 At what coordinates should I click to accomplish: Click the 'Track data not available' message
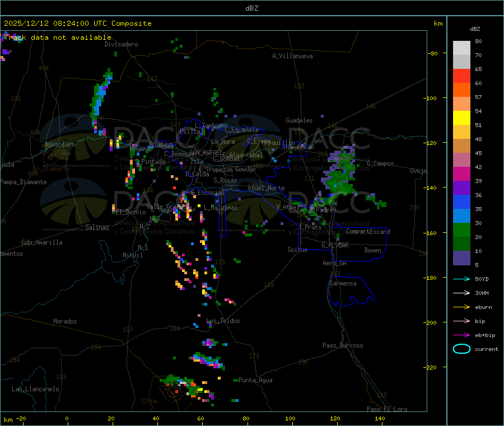(x=58, y=38)
